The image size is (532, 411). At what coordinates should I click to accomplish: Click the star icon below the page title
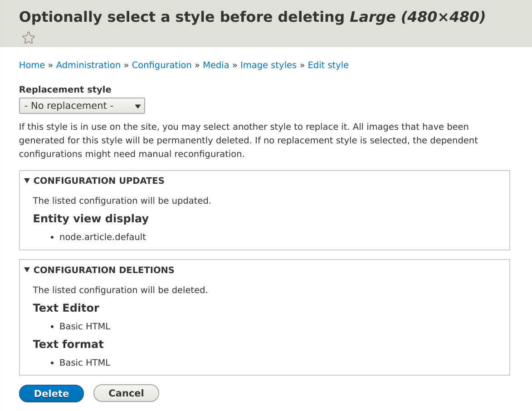click(28, 38)
